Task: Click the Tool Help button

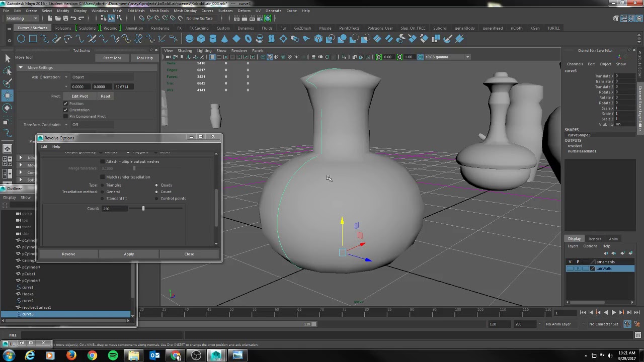Action: [x=144, y=58]
